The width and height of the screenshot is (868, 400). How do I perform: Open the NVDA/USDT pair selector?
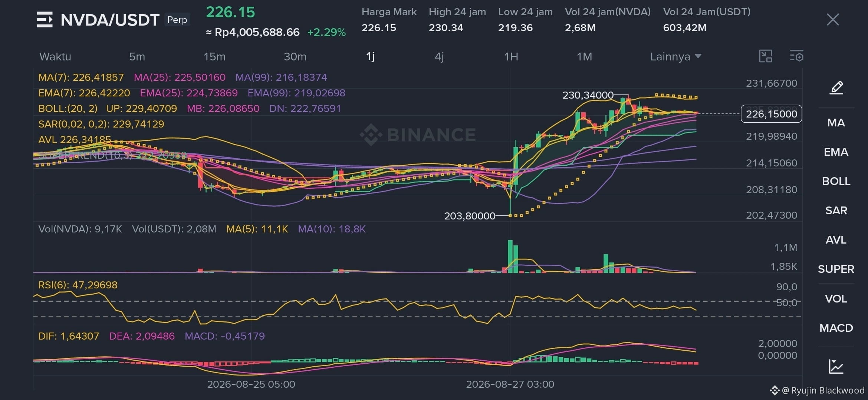tap(110, 20)
